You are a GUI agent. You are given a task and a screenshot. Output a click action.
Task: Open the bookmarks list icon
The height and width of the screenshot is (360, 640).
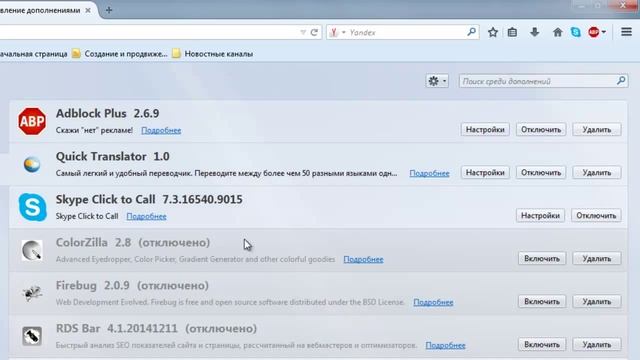512,32
